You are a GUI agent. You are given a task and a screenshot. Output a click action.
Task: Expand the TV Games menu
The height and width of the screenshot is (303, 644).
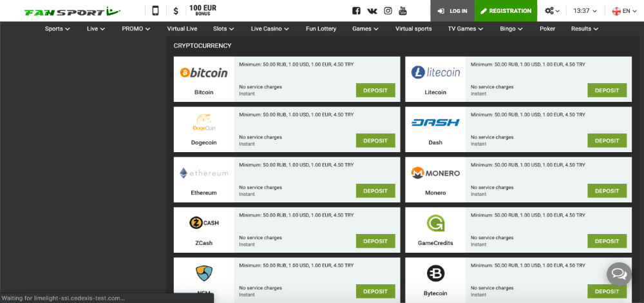pos(466,29)
